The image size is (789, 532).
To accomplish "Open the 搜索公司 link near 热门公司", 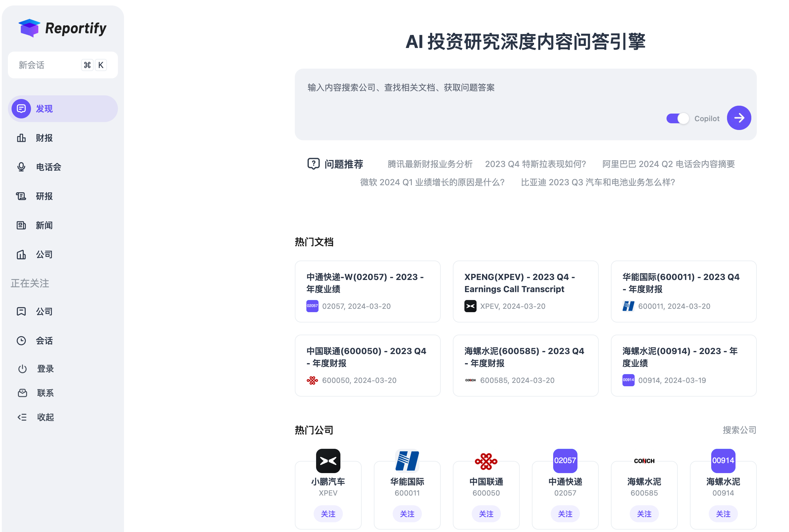I will point(739,430).
